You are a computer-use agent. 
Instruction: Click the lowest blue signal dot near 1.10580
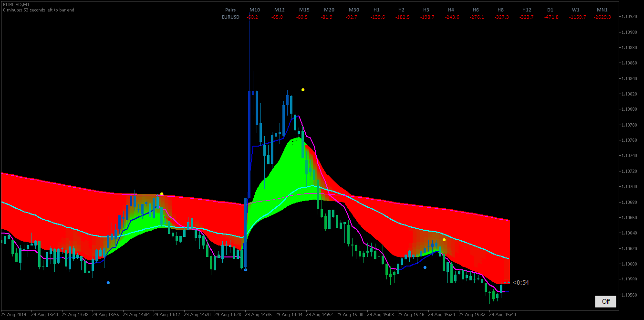coord(108,283)
